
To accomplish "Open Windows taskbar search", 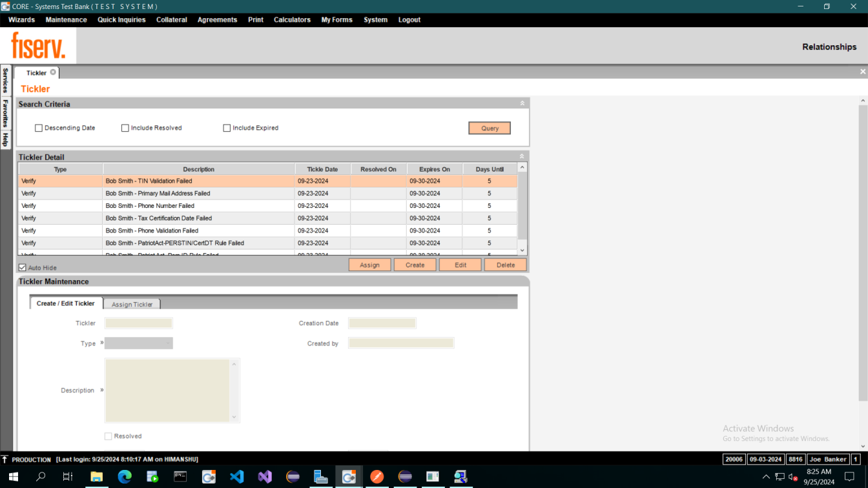I will [x=41, y=477].
